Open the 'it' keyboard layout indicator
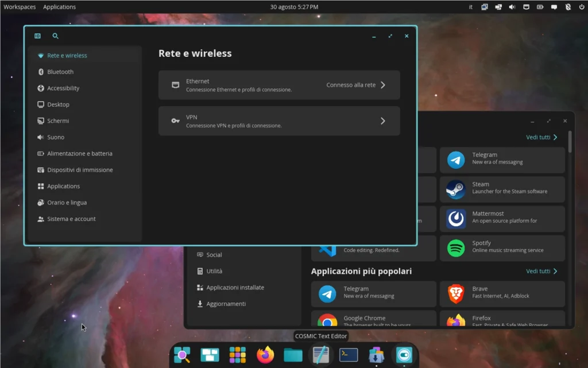 tap(471, 7)
